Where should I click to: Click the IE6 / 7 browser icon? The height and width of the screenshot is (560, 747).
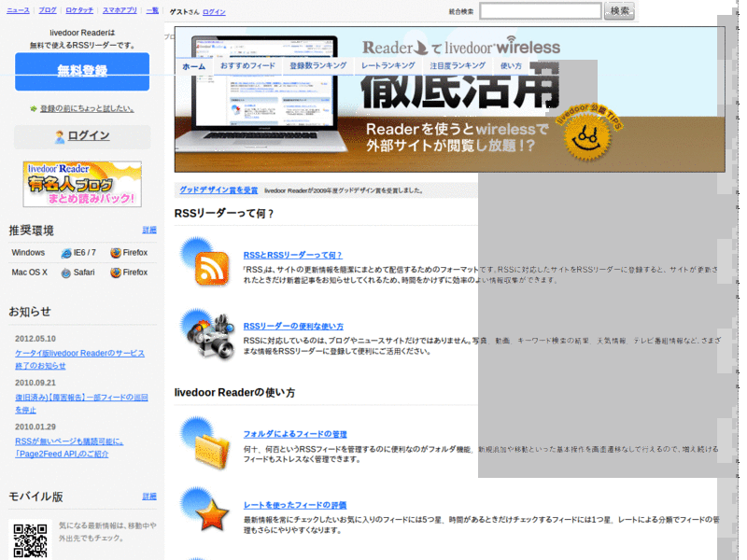pyautogui.click(x=66, y=253)
